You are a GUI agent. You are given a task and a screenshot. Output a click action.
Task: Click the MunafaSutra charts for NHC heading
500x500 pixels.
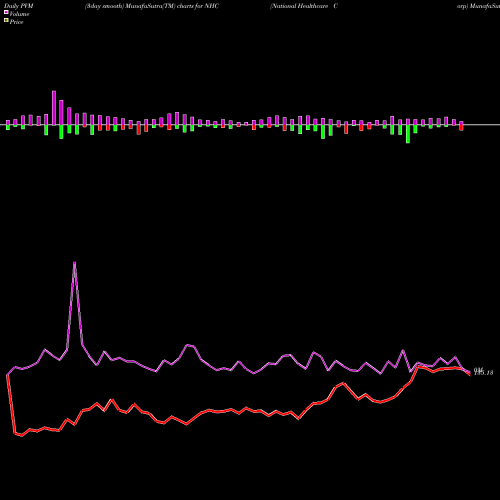[x=152, y=6]
